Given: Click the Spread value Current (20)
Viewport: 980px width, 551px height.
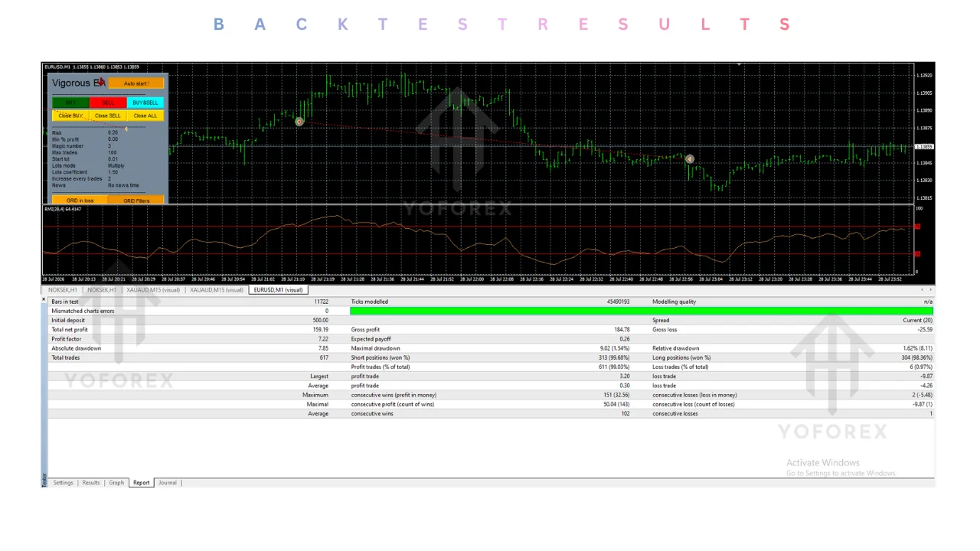Looking at the screenshot, I should coord(917,320).
